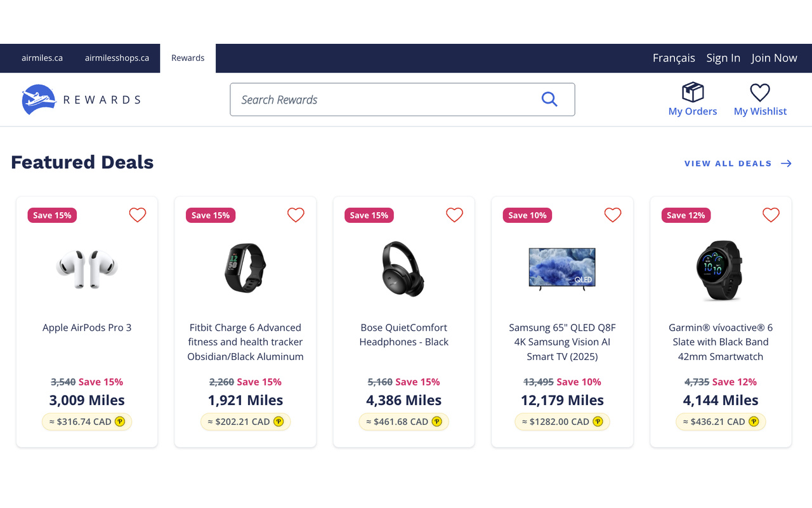
Task: Click the Samsung 65" QLED Q8F title
Action: [563, 342]
